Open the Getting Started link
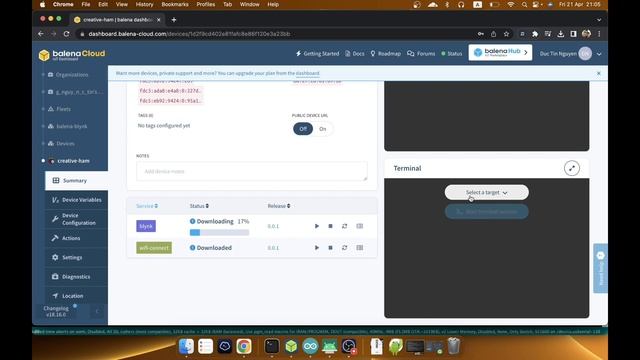 [x=318, y=53]
